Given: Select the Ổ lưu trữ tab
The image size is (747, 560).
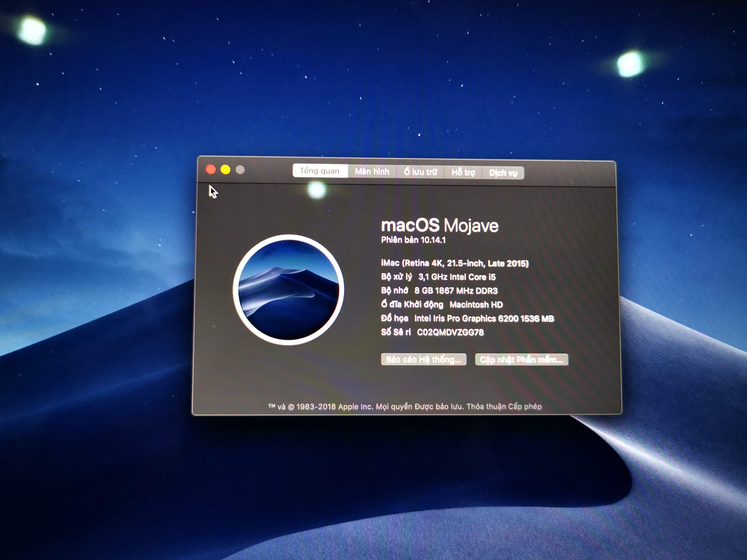Looking at the screenshot, I should click(420, 172).
